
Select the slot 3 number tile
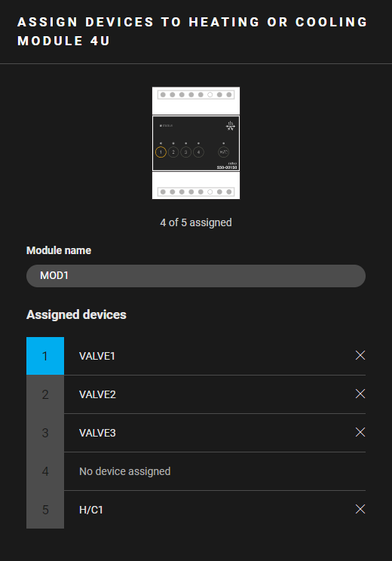(45, 433)
